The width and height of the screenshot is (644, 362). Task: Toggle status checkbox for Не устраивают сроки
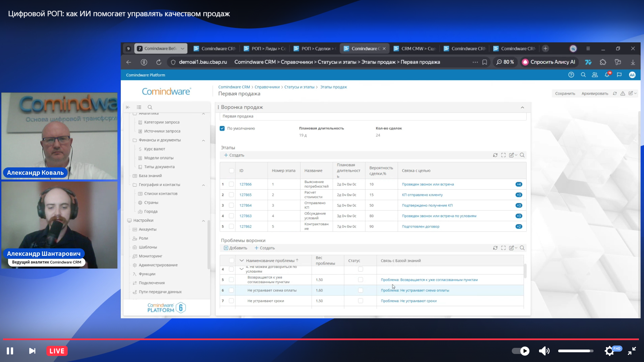click(x=361, y=301)
